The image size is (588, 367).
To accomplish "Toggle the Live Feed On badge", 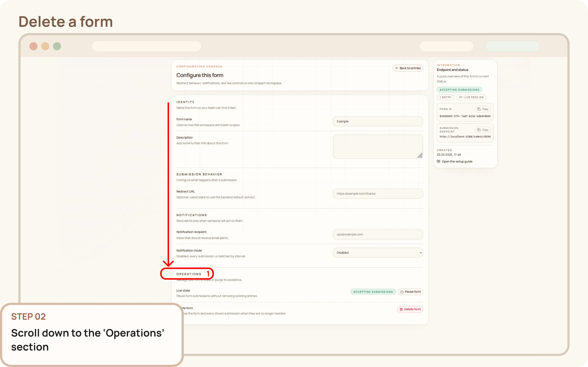I will tap(471, 97).
